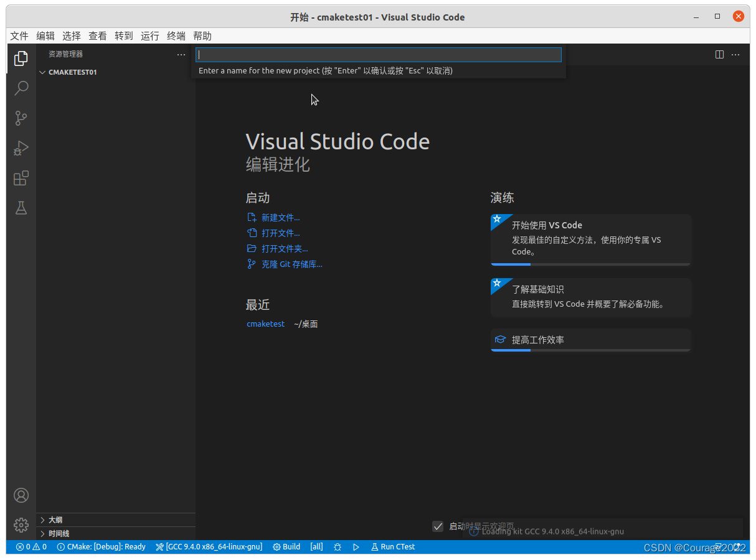Launch the debugger bug icon in status bar
Image resolution: width=756 pixels, height=560 pixels.
click(x=338, y=547)
